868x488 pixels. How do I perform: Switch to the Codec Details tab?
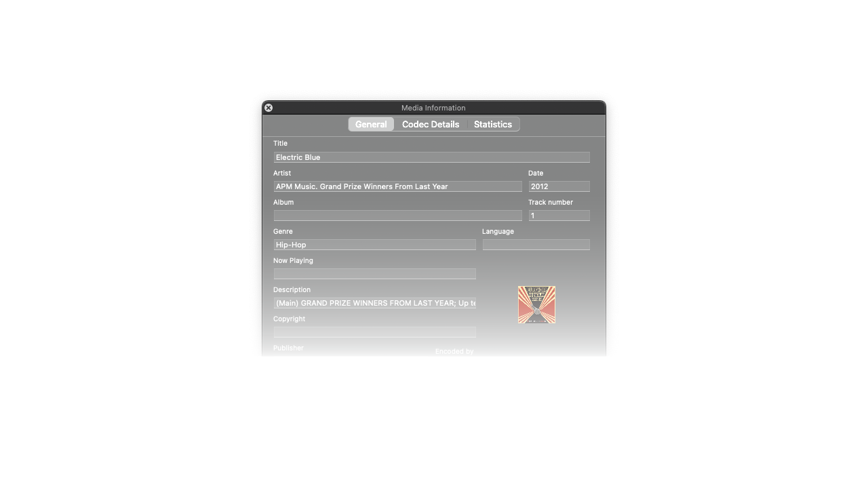[430, 124]
